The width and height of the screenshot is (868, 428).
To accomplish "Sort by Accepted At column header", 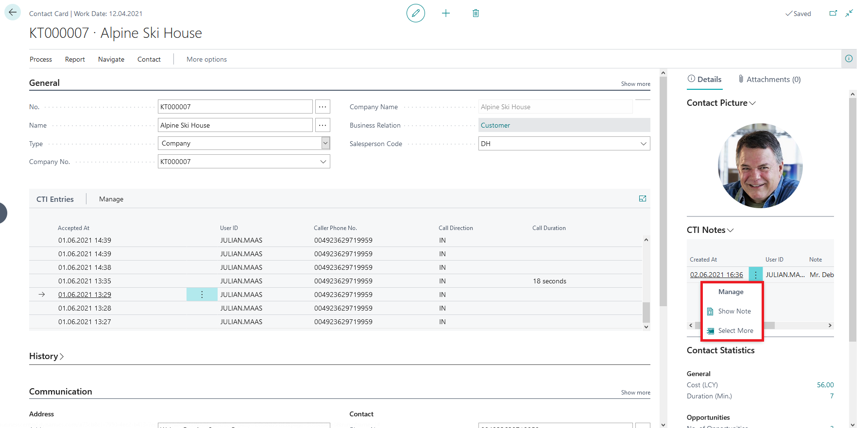I will (x=73, y=228).
